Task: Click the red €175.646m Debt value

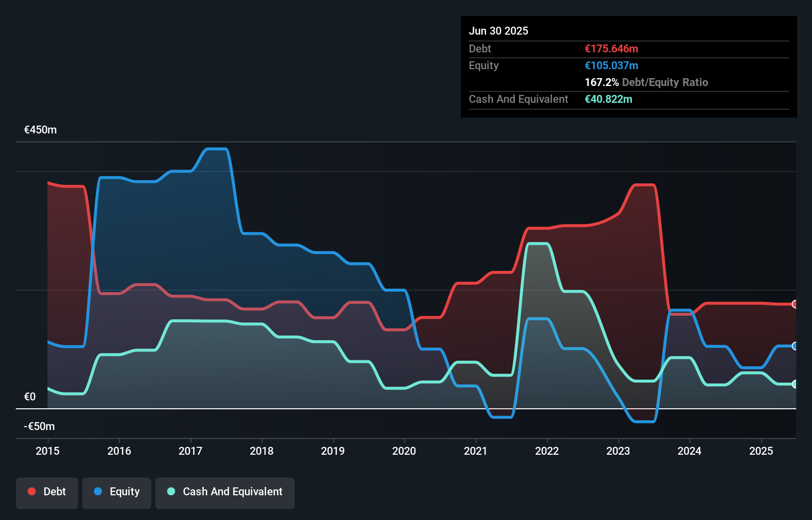Action: (x=611, y=48)
